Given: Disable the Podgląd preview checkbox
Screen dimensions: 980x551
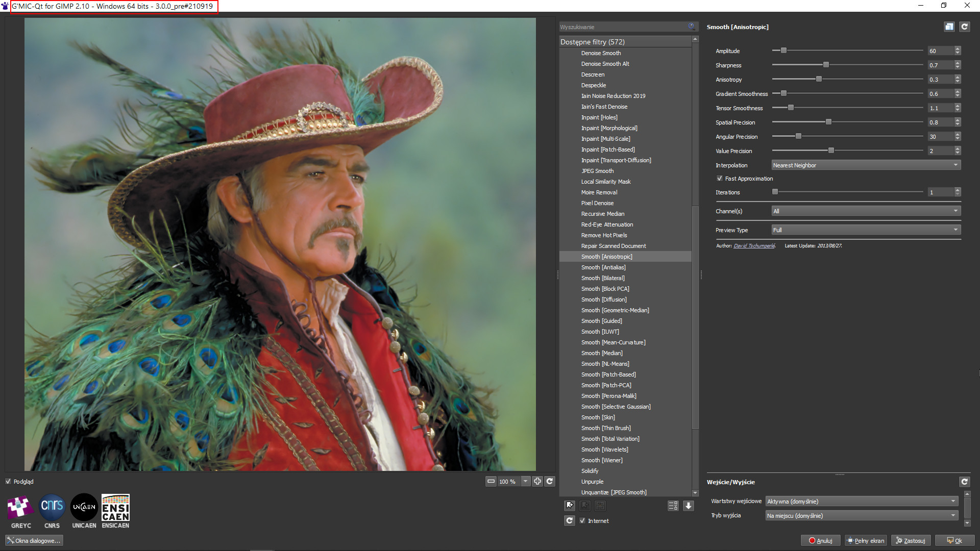Looking at the screenshot, I should click(8, 481).
